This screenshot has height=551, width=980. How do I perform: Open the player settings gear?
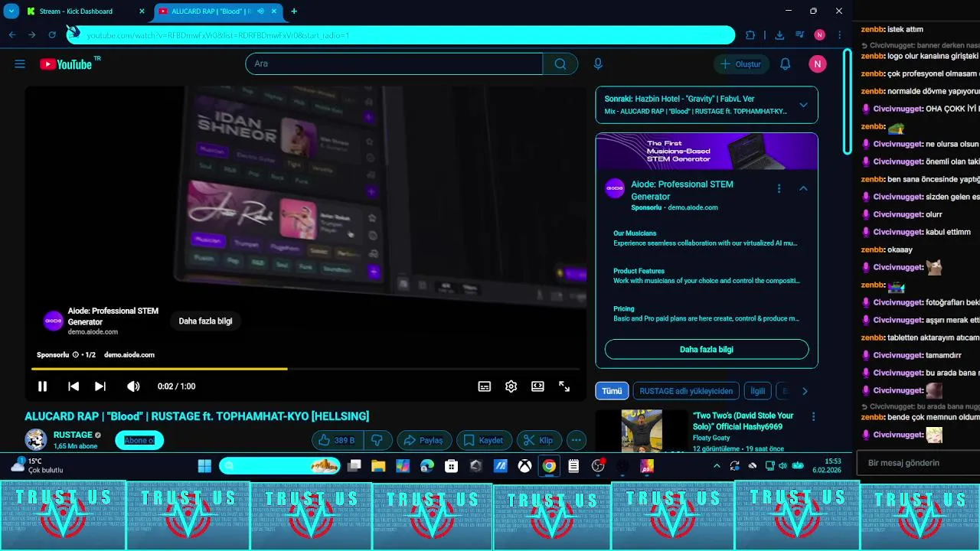click(x=511, y=386)
